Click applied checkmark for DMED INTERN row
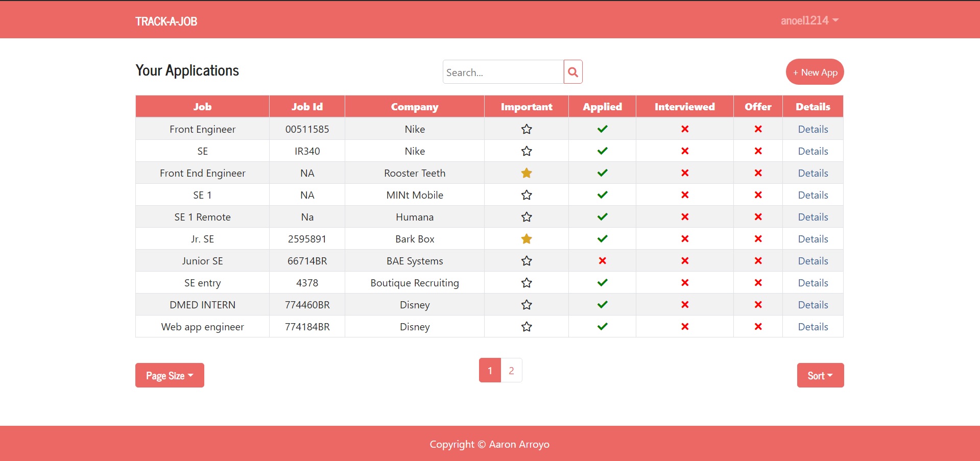980x461 pixels. coord(603,305)
